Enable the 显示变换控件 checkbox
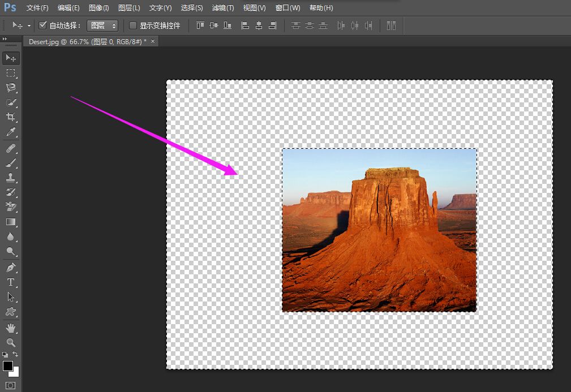 (x=133, y=25)
